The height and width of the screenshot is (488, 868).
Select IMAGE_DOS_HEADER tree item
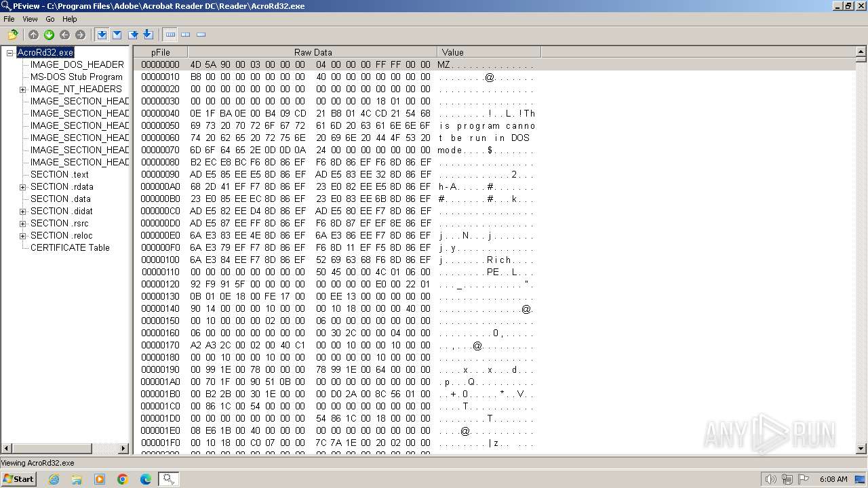[x=77, y=64]
